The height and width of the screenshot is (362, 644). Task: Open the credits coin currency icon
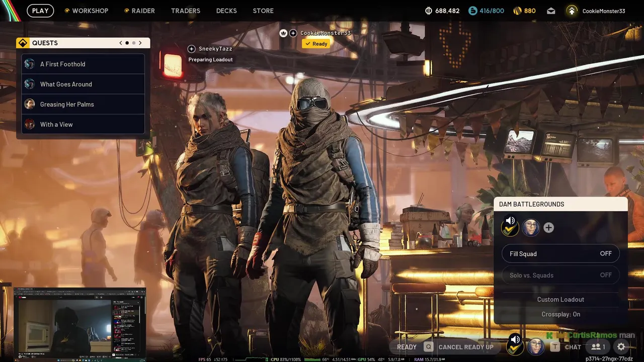429,11
